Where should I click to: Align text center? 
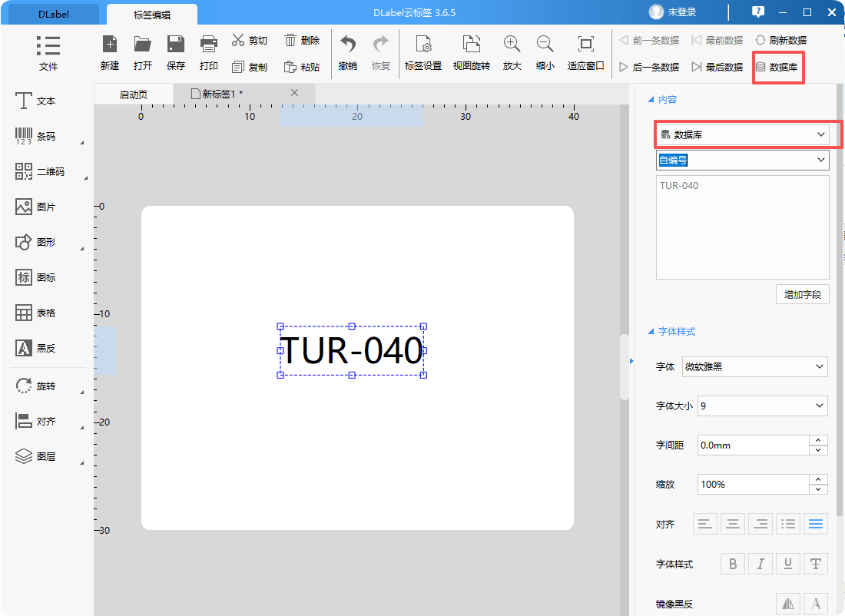(732, 524)
